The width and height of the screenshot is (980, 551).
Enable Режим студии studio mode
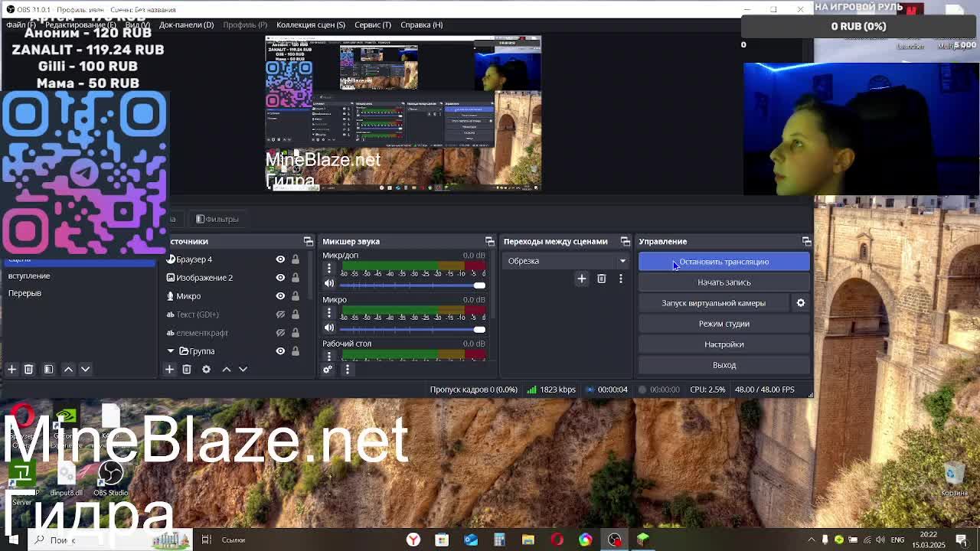pyautogui.click(x=724, y=324)
